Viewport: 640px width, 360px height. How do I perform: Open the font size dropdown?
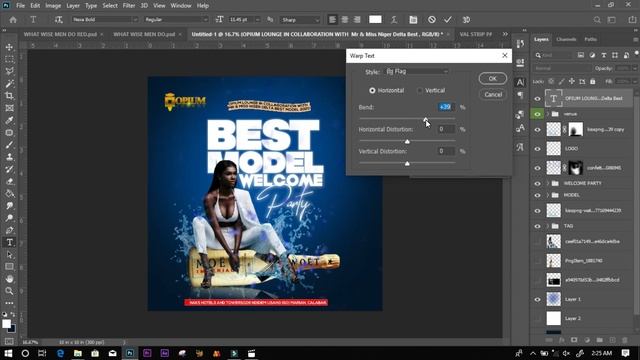258,20
